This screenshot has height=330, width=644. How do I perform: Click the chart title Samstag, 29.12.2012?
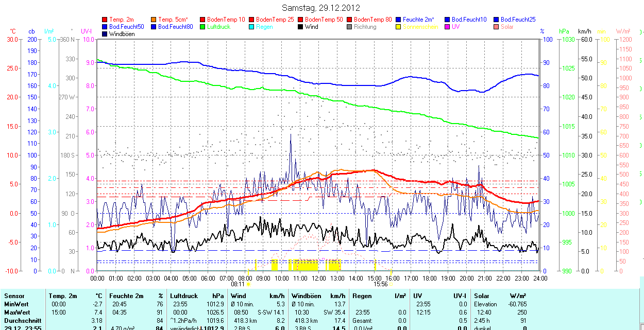click(x=321, y=8)
